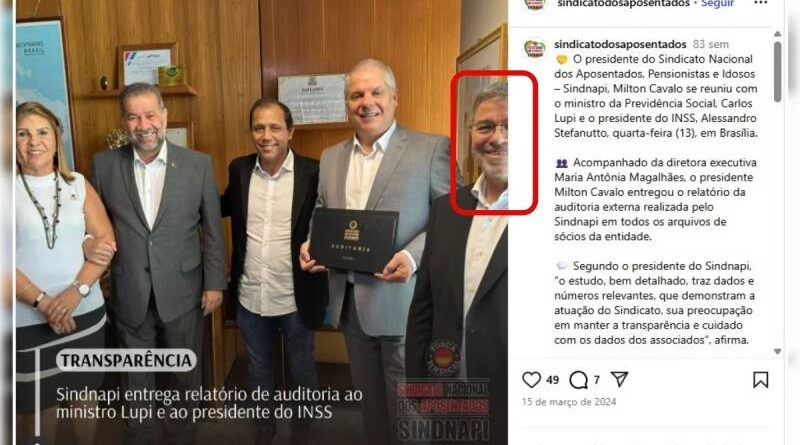Click the TRANSPARÊNCIA label on photo
Screen dimensions: 800x445
126,361
